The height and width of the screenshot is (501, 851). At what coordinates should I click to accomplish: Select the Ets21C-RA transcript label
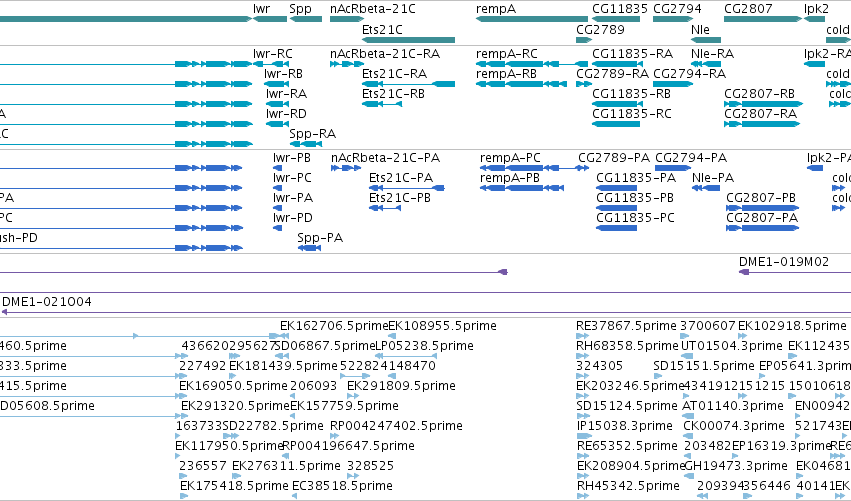coord(394,74)
